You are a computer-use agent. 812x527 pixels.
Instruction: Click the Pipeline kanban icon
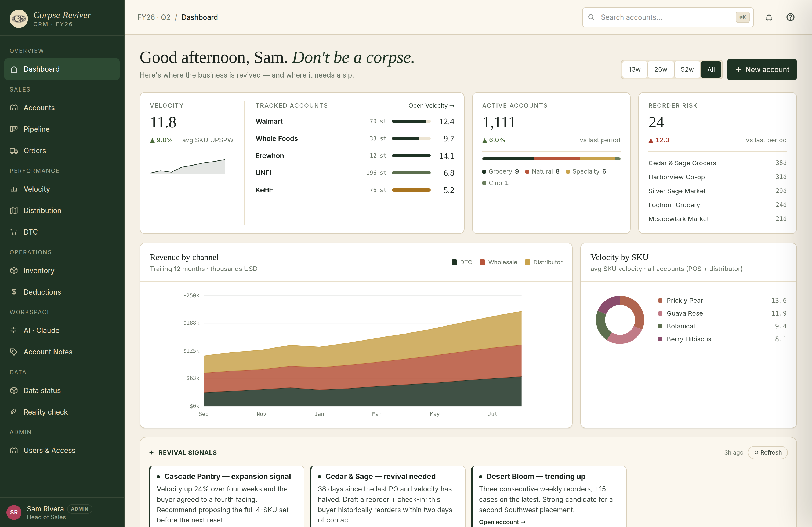pyautogui.click(x=14, y=129)
